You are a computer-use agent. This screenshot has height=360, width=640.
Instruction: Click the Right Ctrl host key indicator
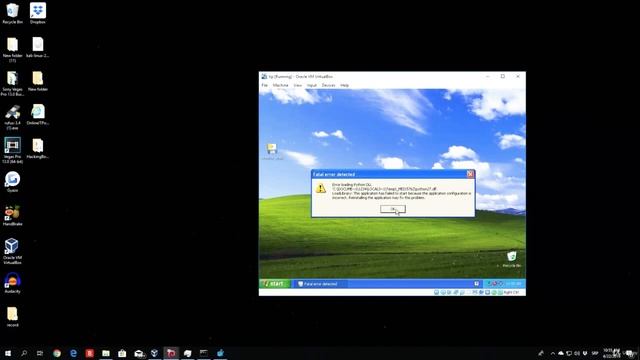coord(511,293)
